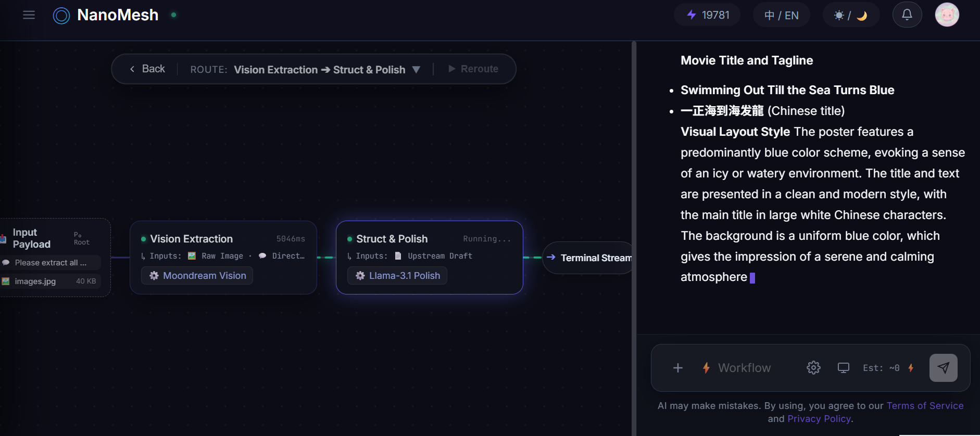Send the message with paper plane
The image size is (980, 436).
[943, 368]
